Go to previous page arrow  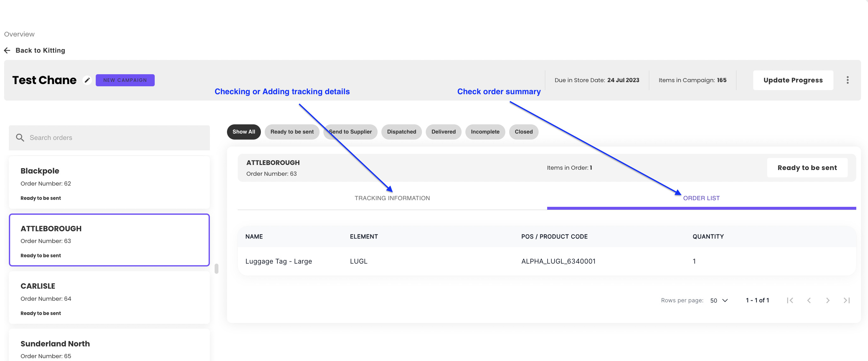coord(809,300)
